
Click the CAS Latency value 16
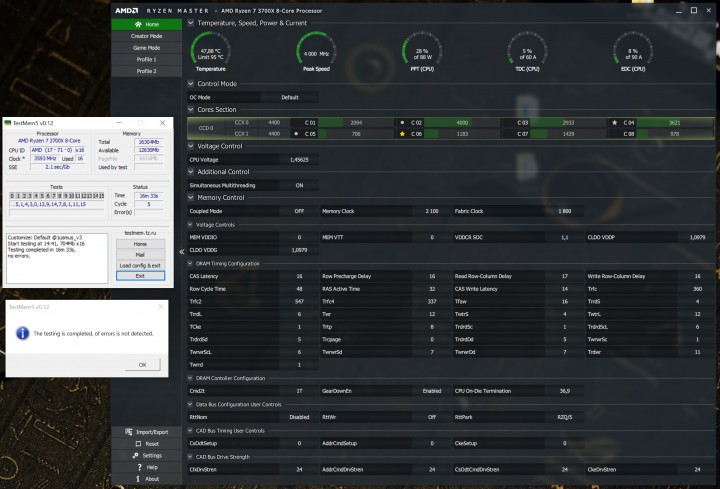coord(299,276)
